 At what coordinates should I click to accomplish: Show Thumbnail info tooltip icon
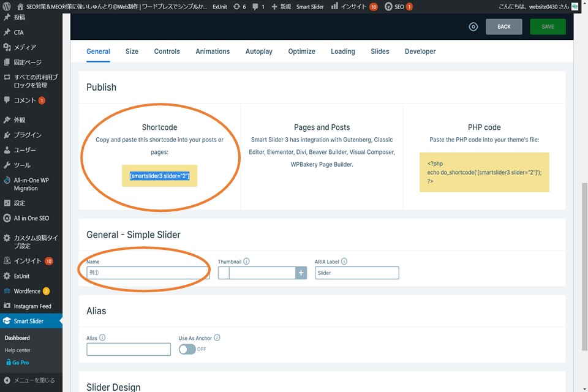tap(246, 261)
